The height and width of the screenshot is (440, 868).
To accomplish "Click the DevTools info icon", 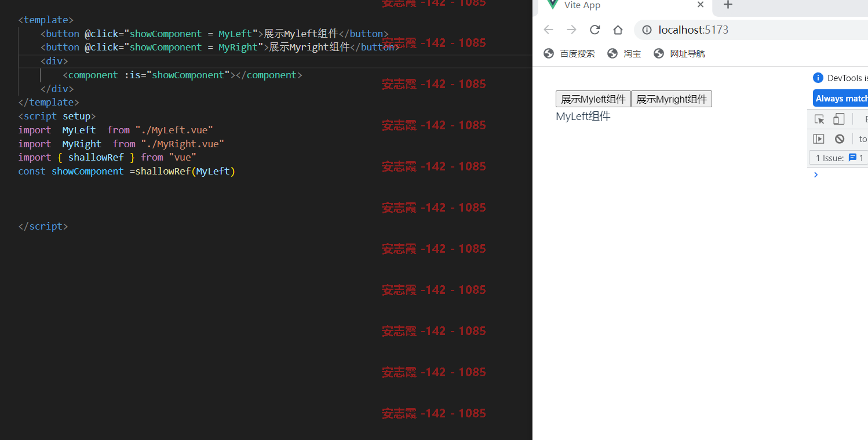I will (818, 78).
